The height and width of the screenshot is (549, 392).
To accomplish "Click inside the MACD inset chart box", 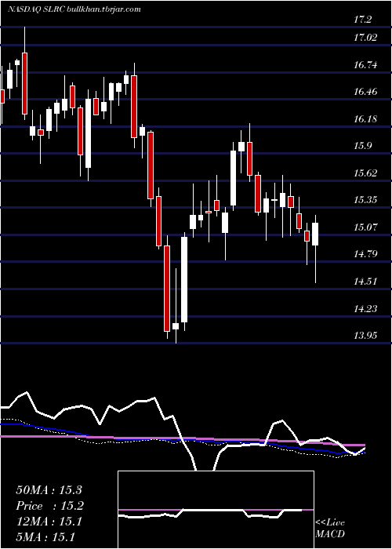I will click(216, 510).
